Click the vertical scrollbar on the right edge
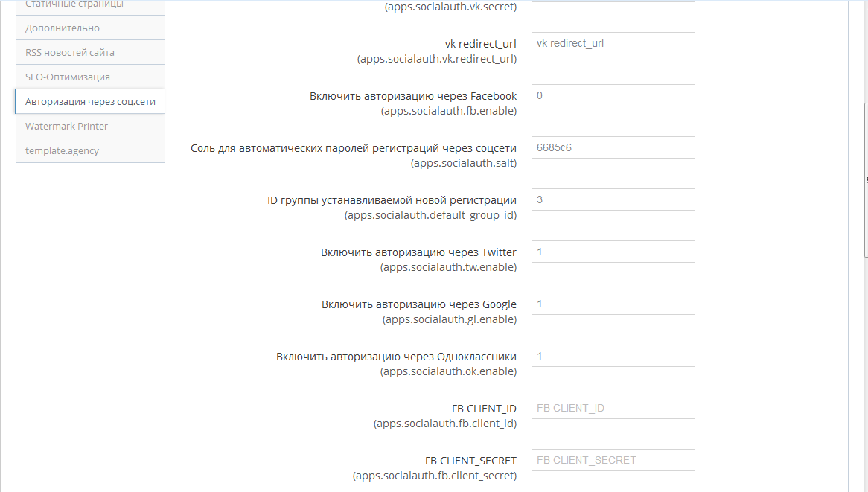The width and height of the screenshot is (868, 492). 865,180
